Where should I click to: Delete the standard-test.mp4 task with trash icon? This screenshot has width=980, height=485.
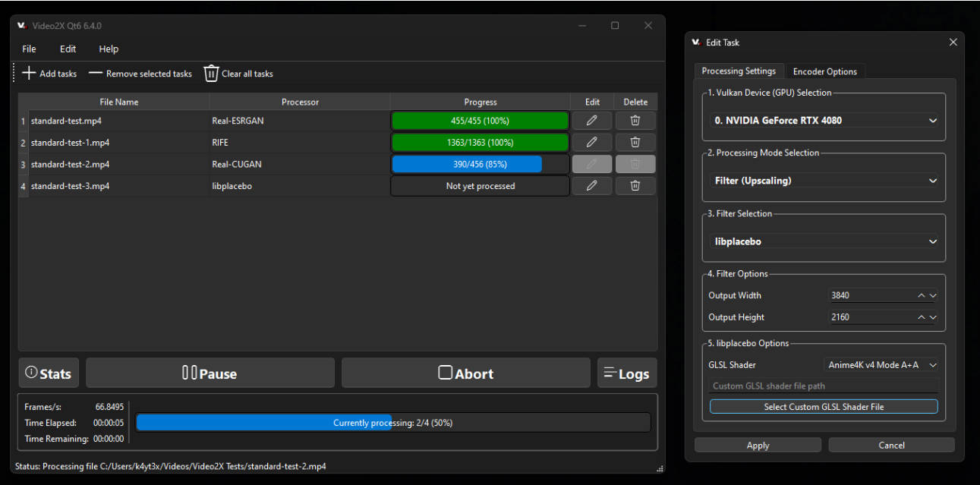[x=635, y=121]
